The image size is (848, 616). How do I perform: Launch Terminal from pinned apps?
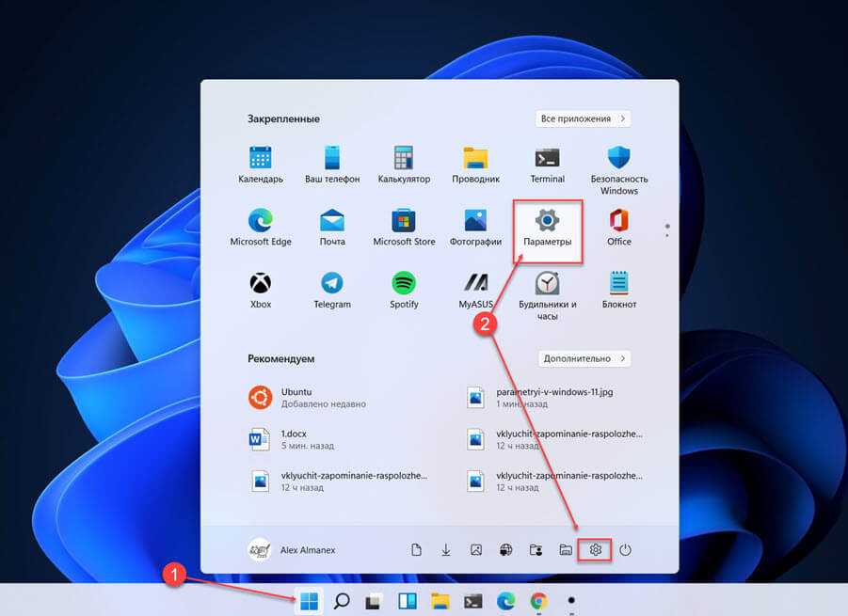[547, 164]
